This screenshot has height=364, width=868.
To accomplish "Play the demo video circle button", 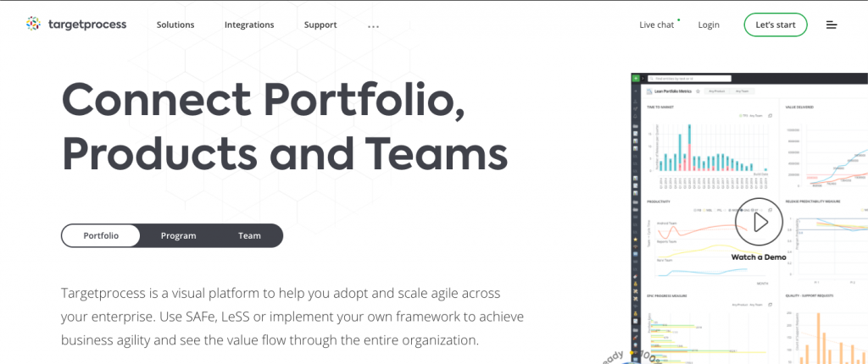I will click(x=759, y=222).
